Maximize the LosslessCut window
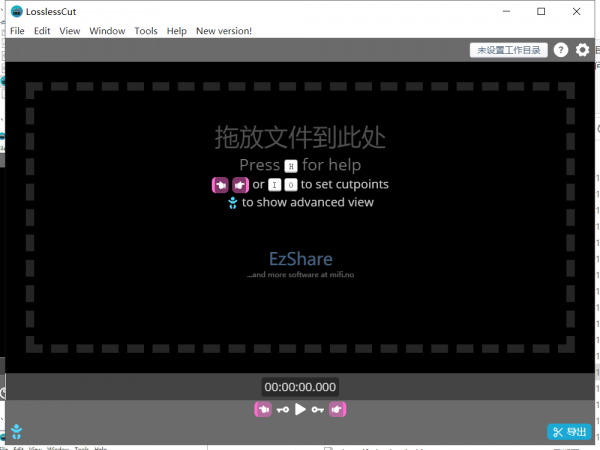 click(541, 11)
